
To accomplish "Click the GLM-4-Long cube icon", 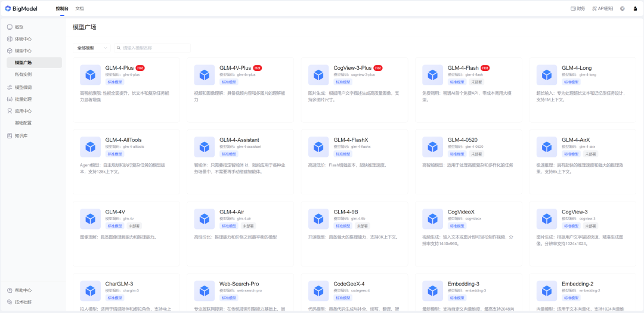I will [x=547, y=75].
